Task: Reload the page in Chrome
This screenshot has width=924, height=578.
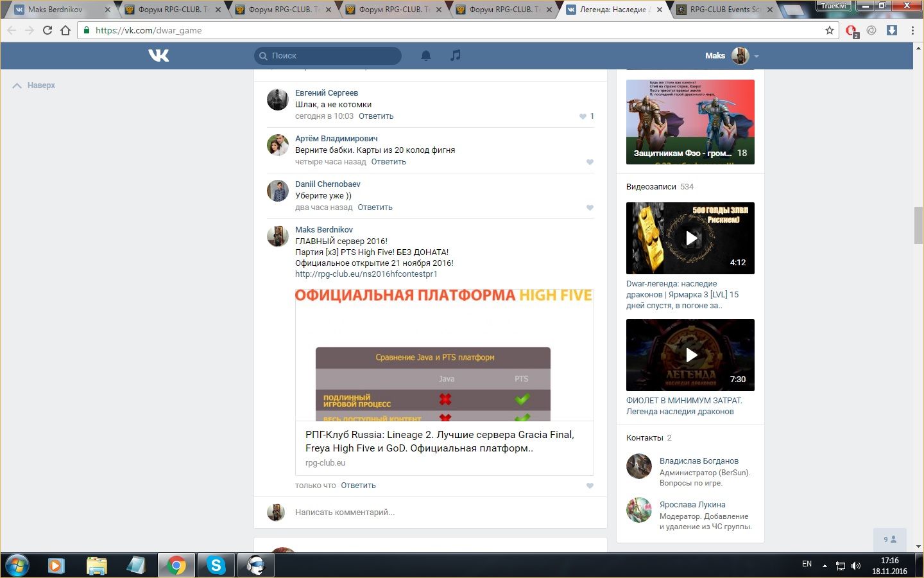Action: [47, 30]
